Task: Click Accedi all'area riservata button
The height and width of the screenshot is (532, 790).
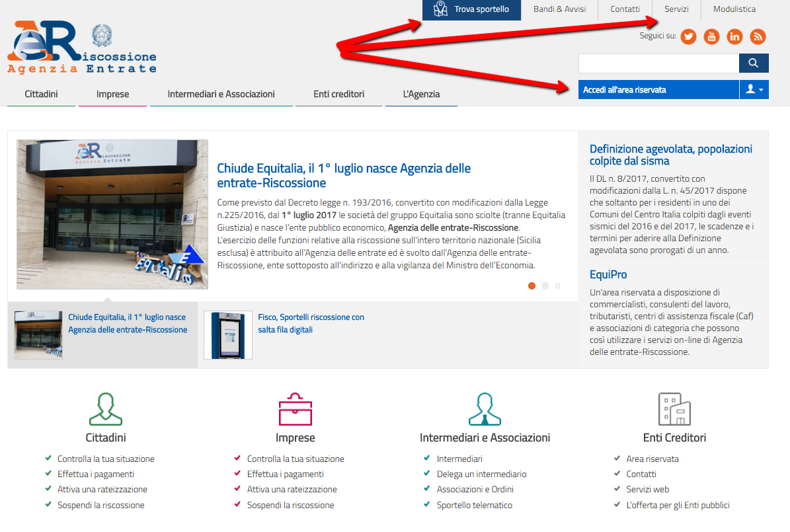Action: pos(658,90)
